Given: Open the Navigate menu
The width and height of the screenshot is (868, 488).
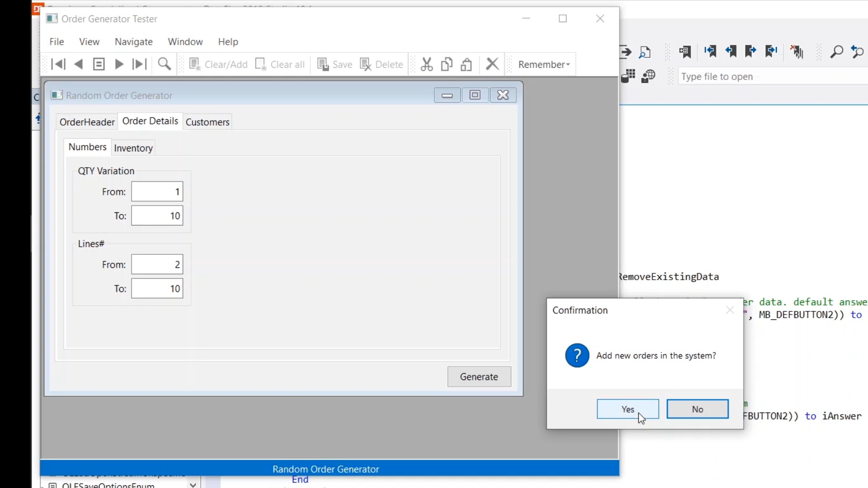Looking at the screenshot, I should (x=133, y=42).
